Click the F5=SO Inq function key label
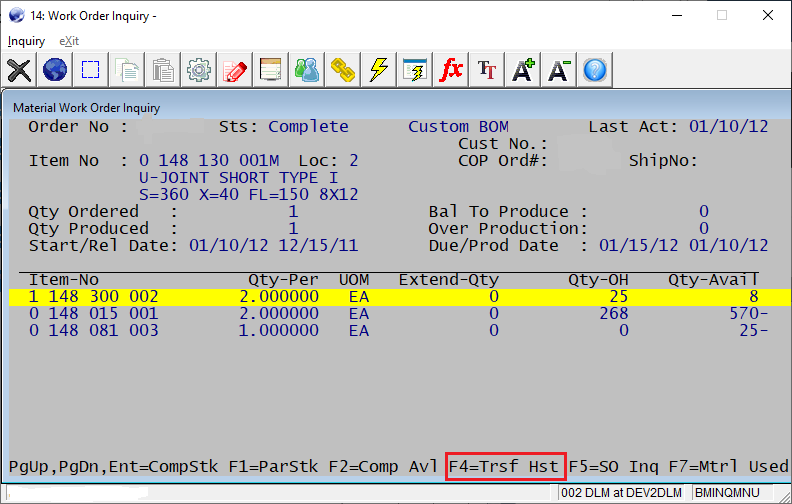The width and height of the screenshot is (792, 504). 613,466
